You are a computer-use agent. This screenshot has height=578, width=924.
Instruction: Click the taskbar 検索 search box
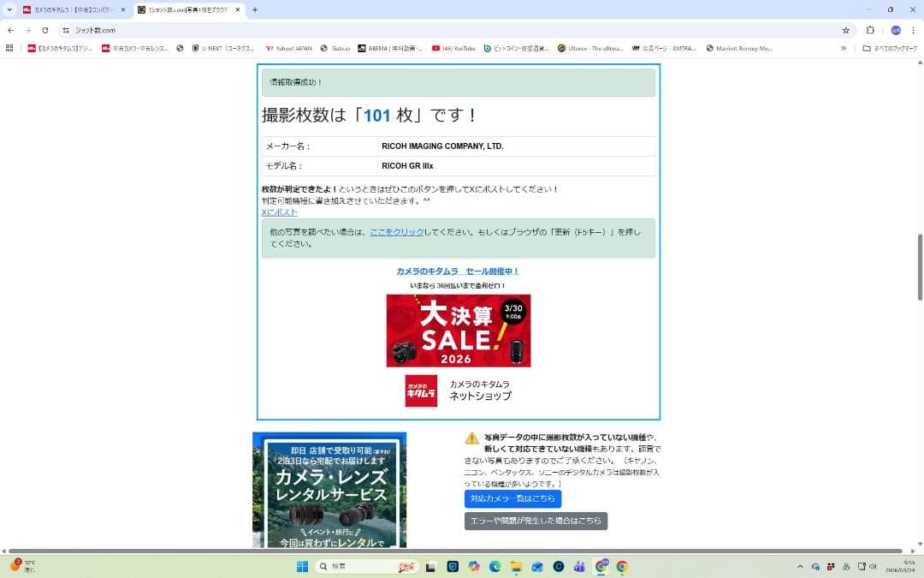(366, 566)
